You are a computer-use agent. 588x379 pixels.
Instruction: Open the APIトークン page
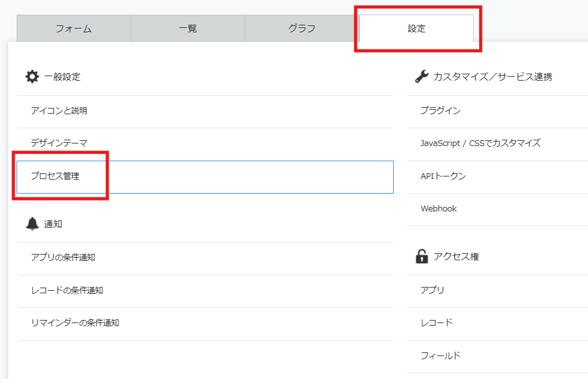tap(443, 176)
